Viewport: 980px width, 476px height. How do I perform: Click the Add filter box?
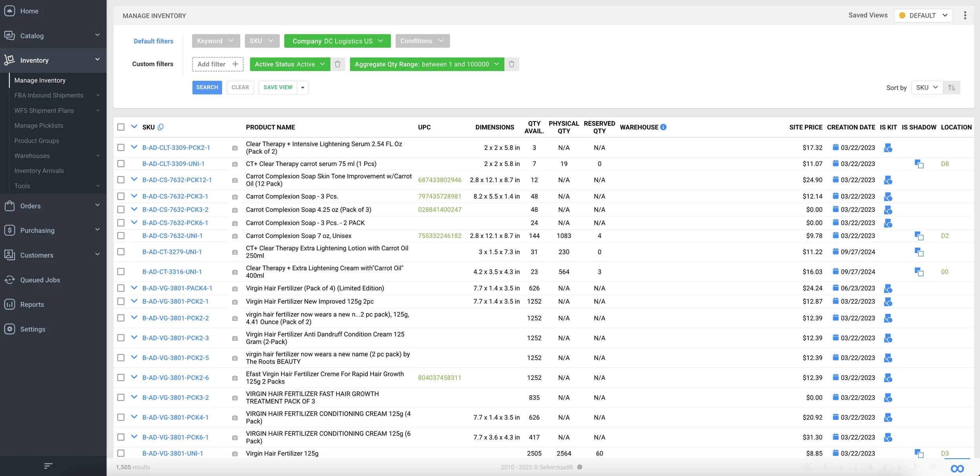(x=218, y=64)
